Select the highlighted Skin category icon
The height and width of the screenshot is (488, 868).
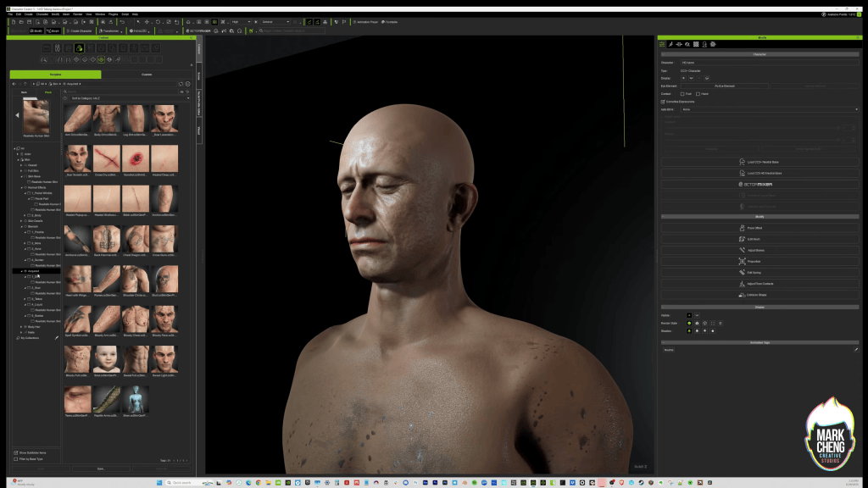(79, 48)
